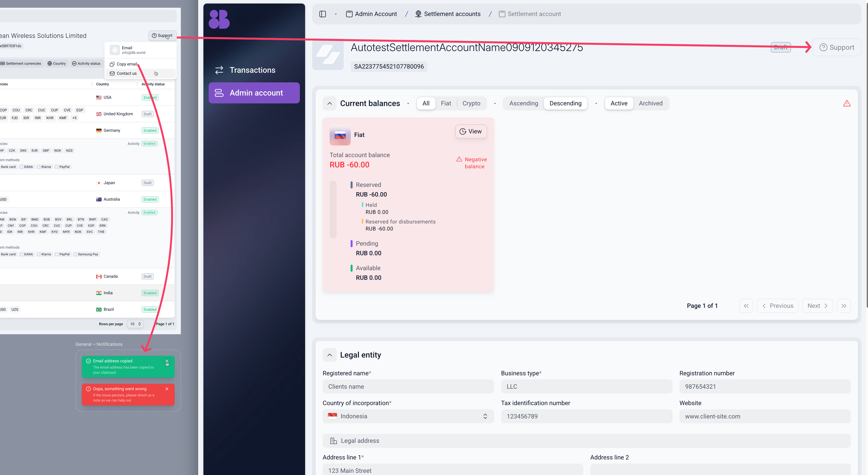Close the Oops something went wrong notification

[167, 389]
